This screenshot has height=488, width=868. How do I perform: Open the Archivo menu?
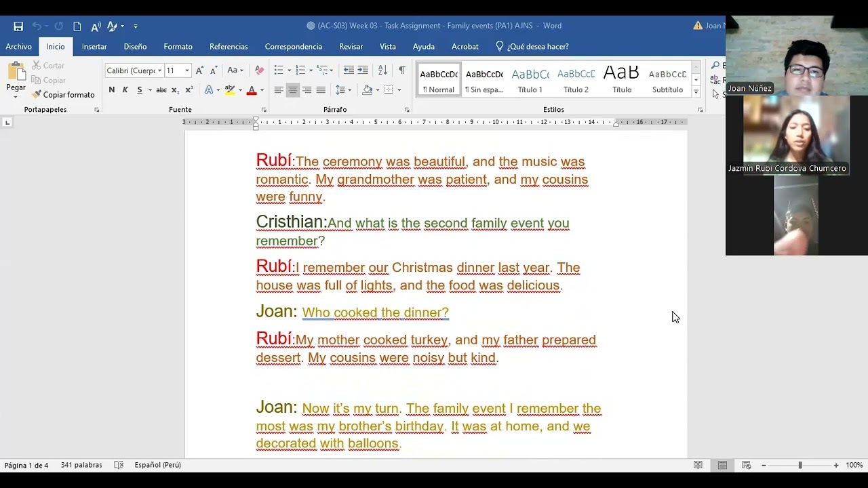[x=19, y=47]
